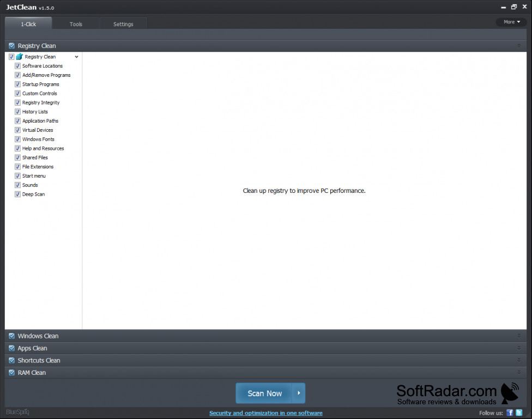Disable Registry Integrity checkbox

17,102
